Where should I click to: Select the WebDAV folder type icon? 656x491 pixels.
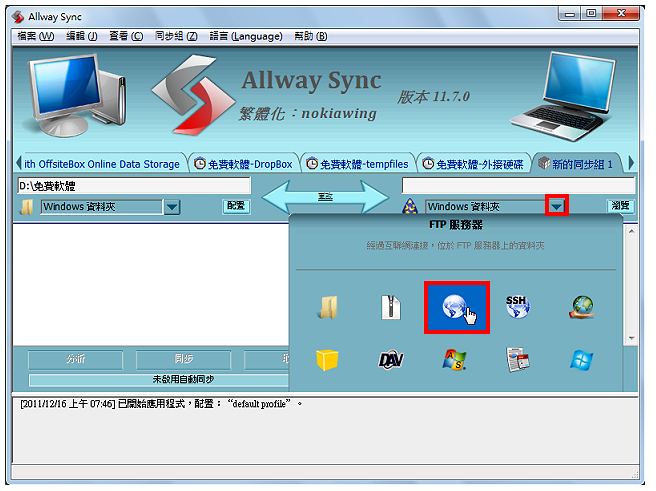[x=391, y=360]
